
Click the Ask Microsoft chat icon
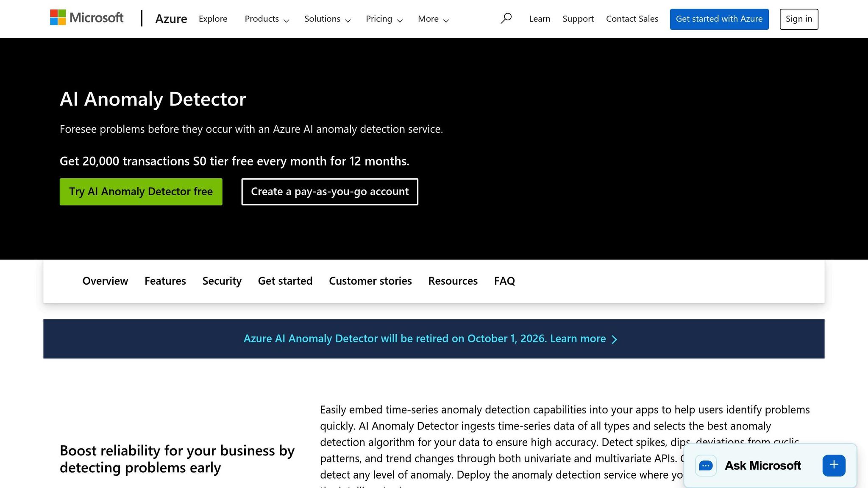tap(705, 465)
